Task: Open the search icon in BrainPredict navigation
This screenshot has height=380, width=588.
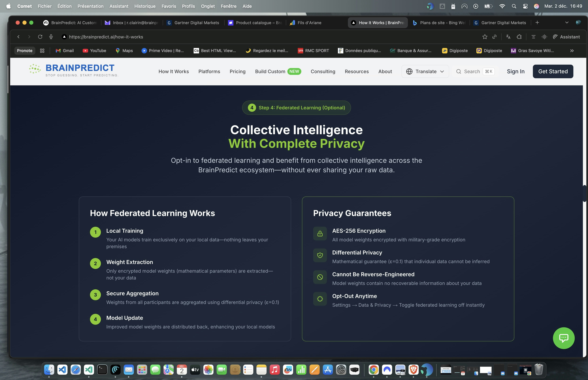Action: 459,71
